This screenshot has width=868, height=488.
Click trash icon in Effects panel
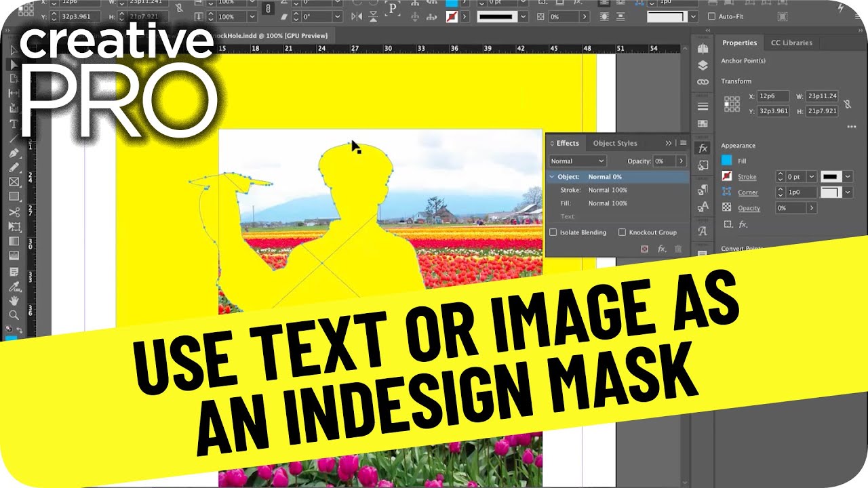point(678,249)
